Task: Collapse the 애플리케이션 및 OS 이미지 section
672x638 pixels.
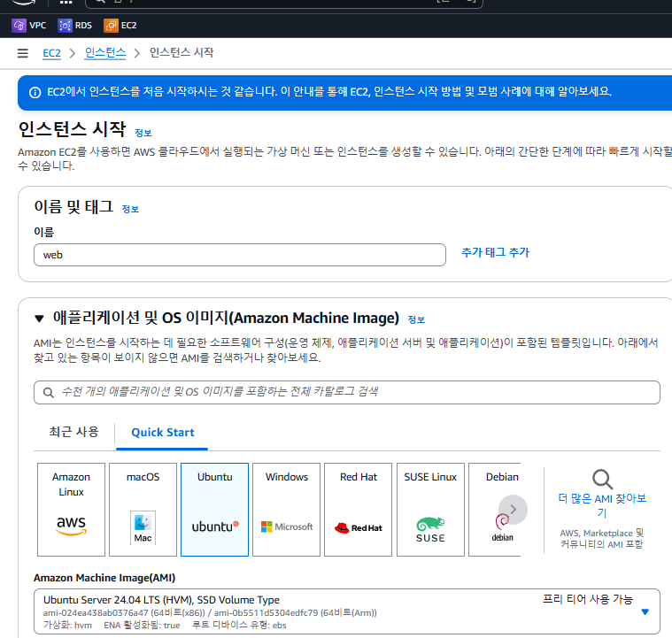Action: (x=39, y=319)
